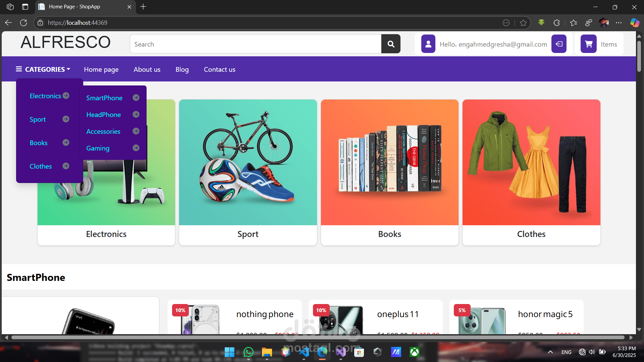The image size is (644, 362).
Task: Click arrow icon next to Clothes category
Action: tap(66, 166)
